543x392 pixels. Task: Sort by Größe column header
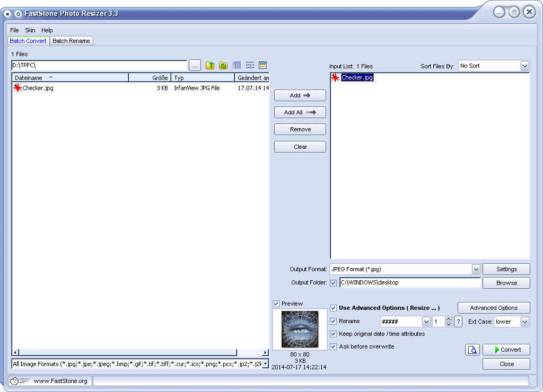click(150, 78)
